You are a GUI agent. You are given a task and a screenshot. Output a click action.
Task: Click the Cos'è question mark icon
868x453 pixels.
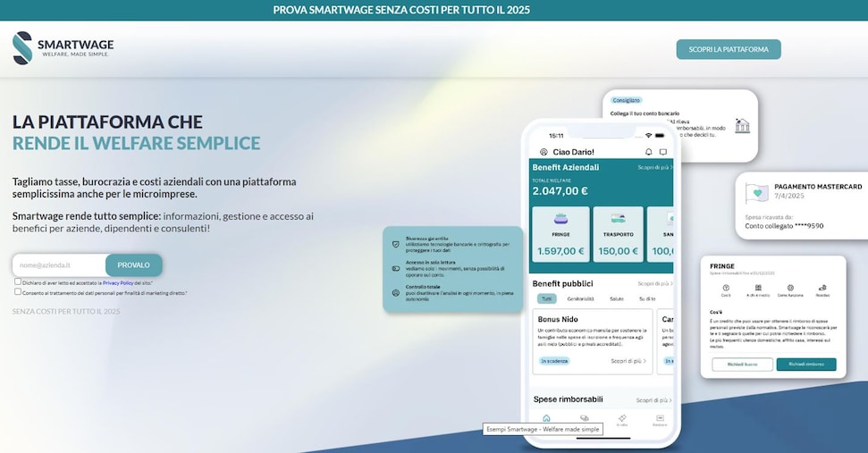tap(725, 289)
